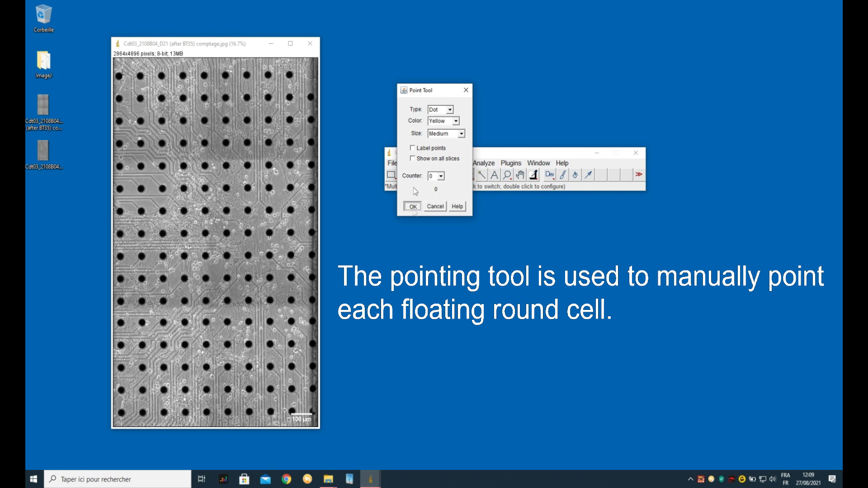This screenshot has height=488, width=868.
Task: Select the Hand scrolling tool
Action: [520, 175]
